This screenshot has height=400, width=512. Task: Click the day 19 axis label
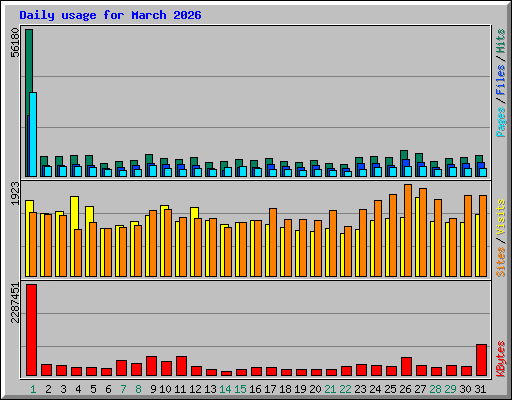coord(300,389)
